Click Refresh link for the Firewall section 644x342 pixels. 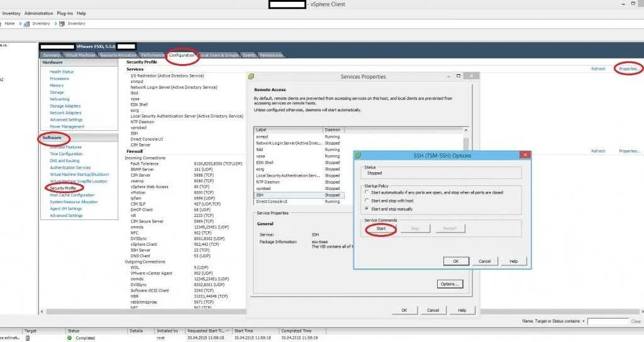coord(599,151)
